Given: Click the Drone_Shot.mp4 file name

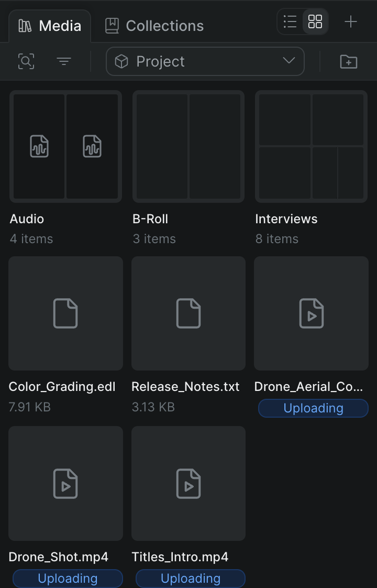Looking at the screenshot, I should click(x=59, y=557).
